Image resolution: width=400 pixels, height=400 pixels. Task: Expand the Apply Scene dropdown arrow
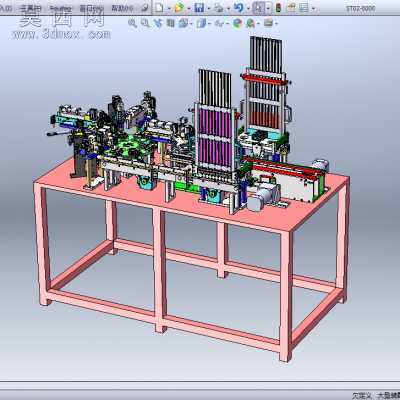click(x=259, y=23)
